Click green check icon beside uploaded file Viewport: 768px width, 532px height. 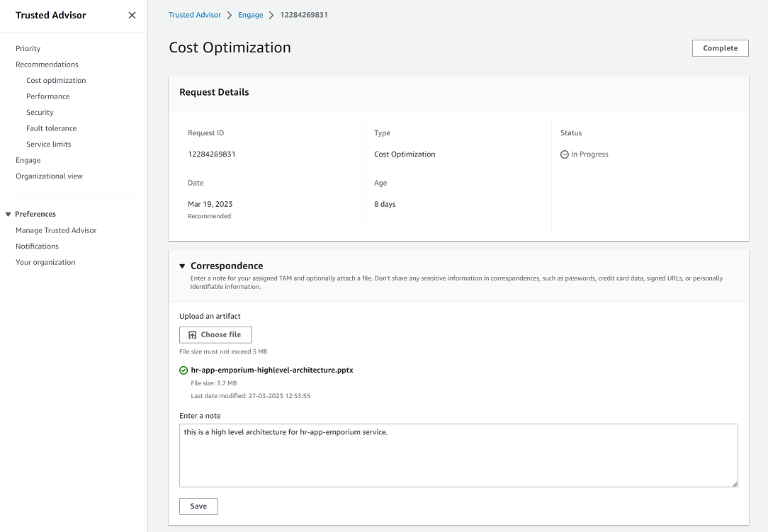(183, 370)
